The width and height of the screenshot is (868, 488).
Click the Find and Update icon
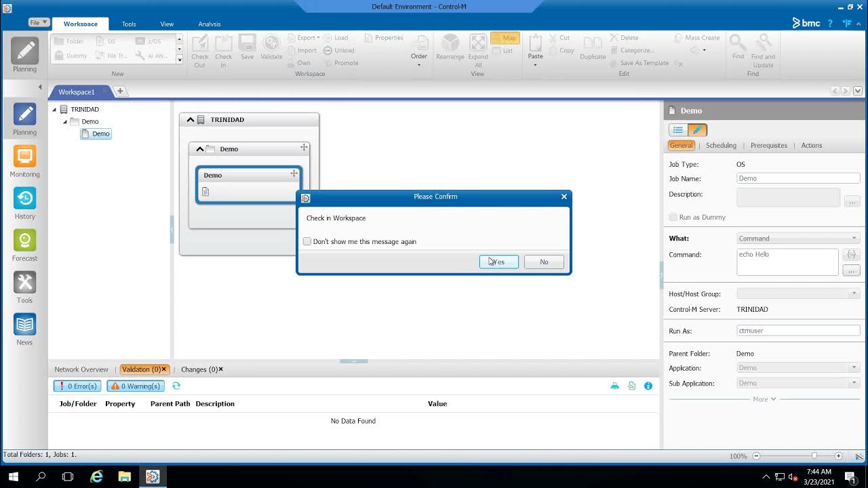pyautogui.click(x=763, y=51)
